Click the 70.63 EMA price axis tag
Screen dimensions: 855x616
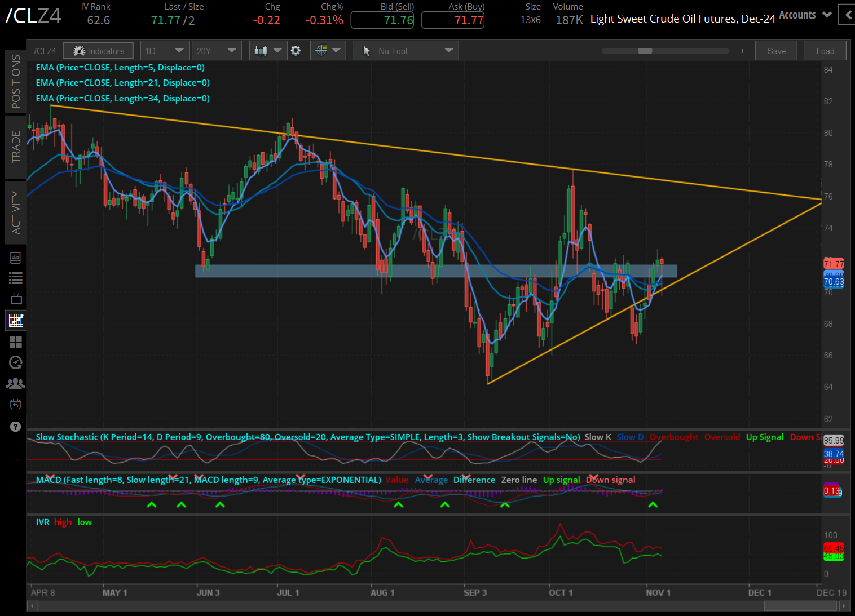pyautogui.click(x=834, y=282)
